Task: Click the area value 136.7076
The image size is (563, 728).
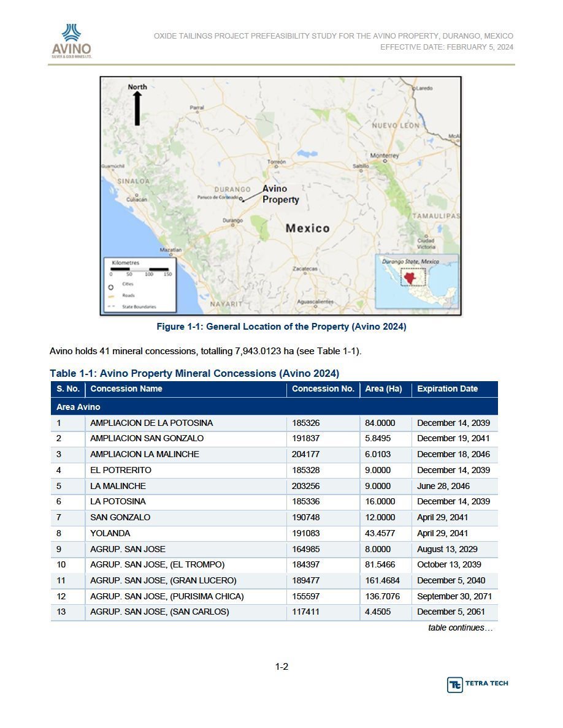Action: click(382, 596)
